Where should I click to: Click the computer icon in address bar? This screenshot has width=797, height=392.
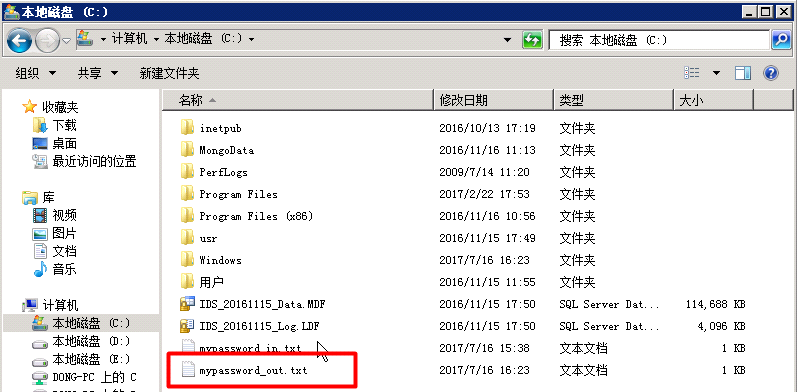coord(84,39)
